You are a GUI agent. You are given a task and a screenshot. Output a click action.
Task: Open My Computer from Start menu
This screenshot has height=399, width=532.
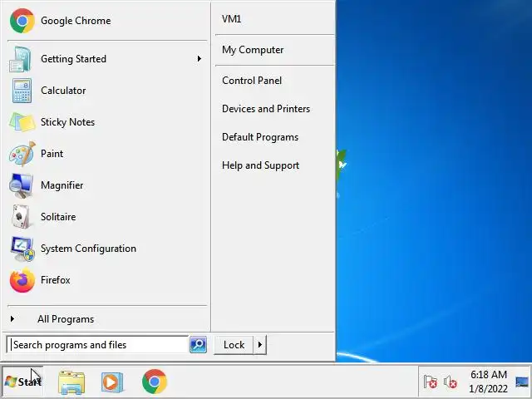253,50
